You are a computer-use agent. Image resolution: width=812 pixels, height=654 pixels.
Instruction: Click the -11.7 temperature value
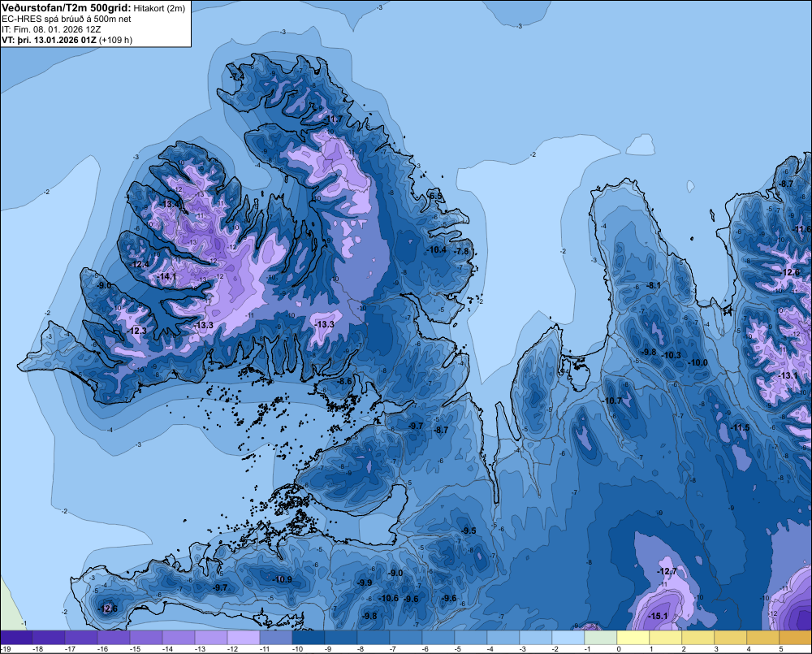pos(333,119)
